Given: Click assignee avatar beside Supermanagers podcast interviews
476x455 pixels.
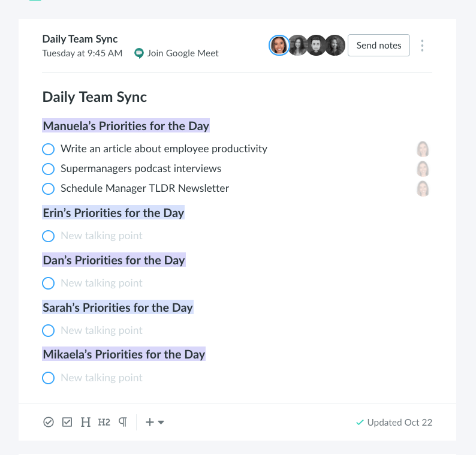Looking at the screenshot, I should [423, 169].
